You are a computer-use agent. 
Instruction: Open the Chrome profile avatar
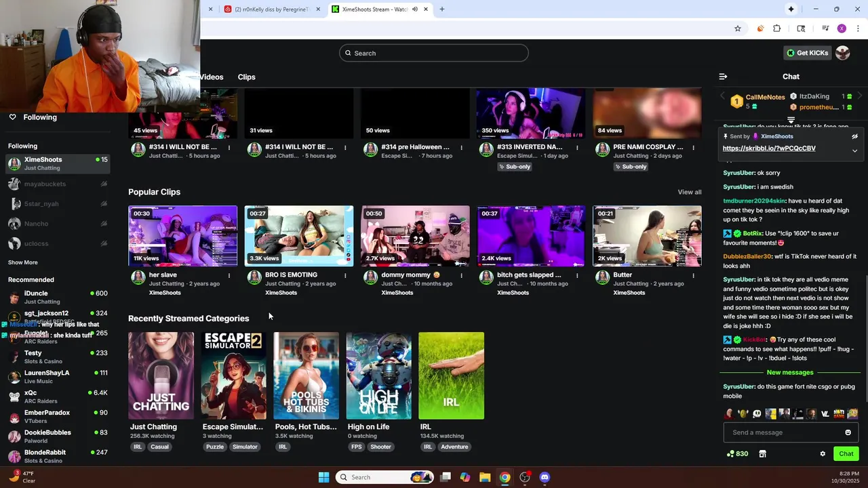(x=842, y=28)
